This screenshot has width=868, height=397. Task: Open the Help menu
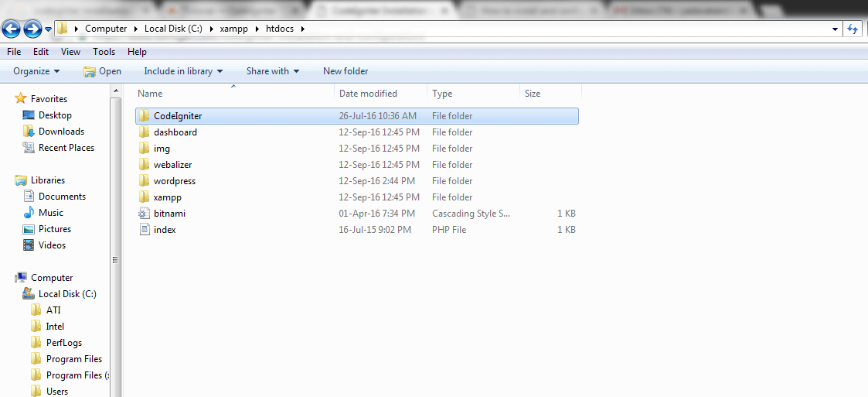pos(137,52)
